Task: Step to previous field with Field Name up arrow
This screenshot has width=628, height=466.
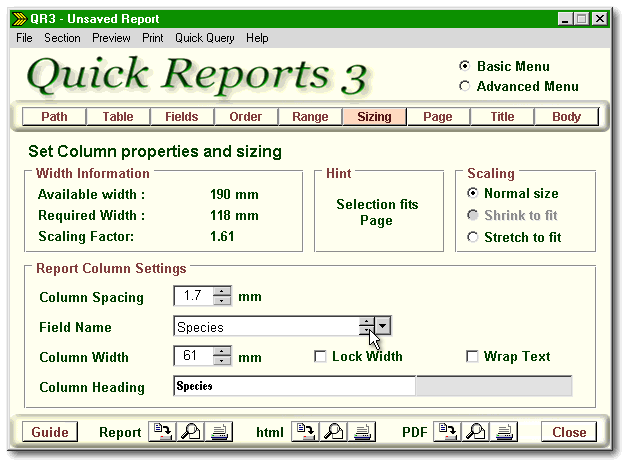Action: tap(366, 321)
